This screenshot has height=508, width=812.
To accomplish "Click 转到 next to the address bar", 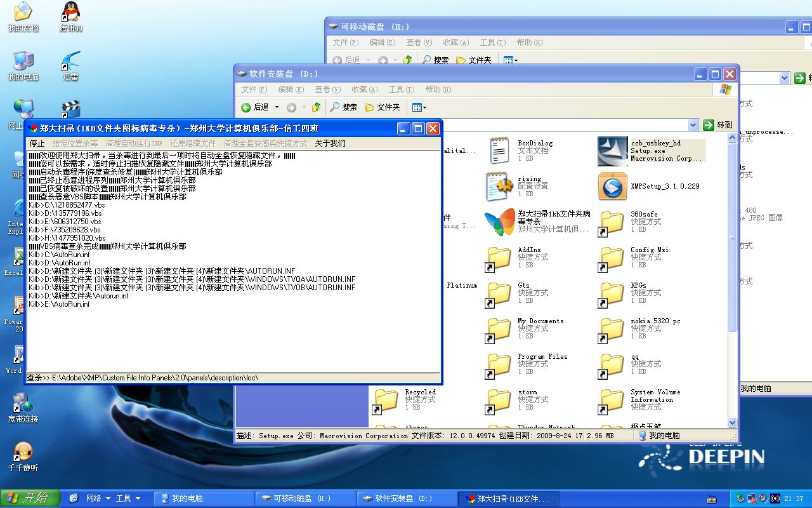I will (717, 124).
